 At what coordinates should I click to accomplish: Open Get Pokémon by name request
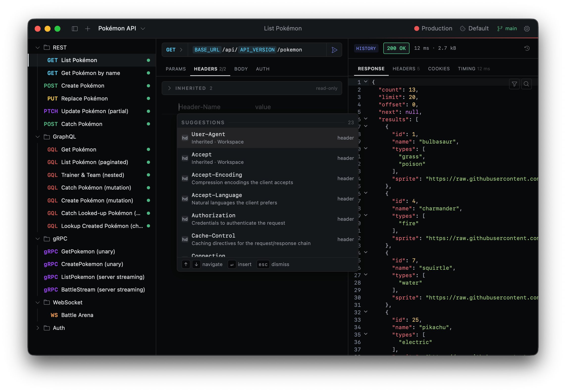[92, 73]
